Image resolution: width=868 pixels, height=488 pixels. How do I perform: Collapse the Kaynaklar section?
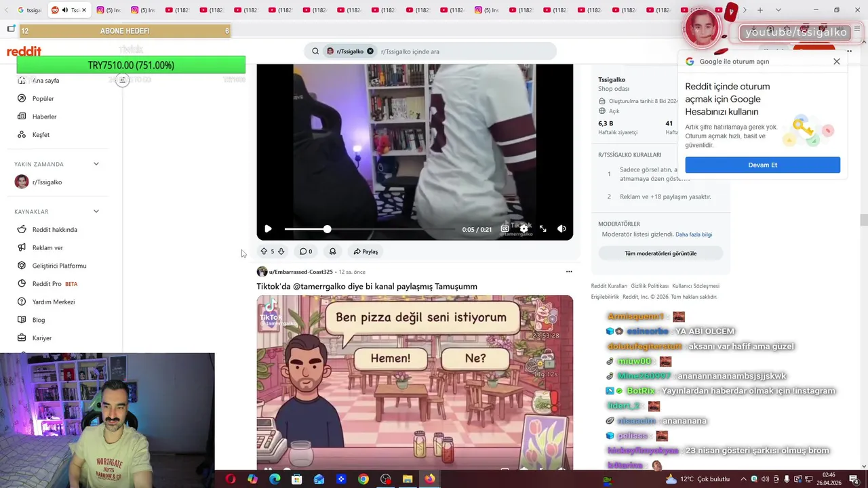coord(96,211)
